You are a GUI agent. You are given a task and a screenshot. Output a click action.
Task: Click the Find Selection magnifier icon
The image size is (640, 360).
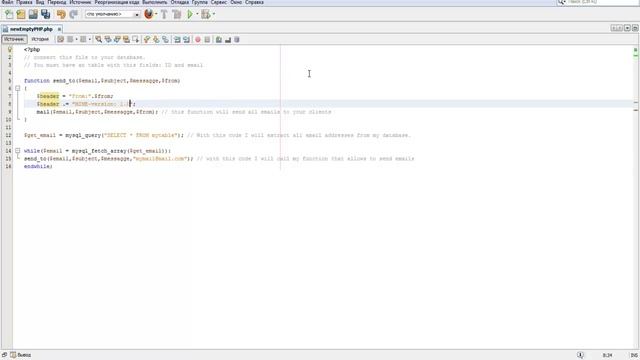click(98, 40)
